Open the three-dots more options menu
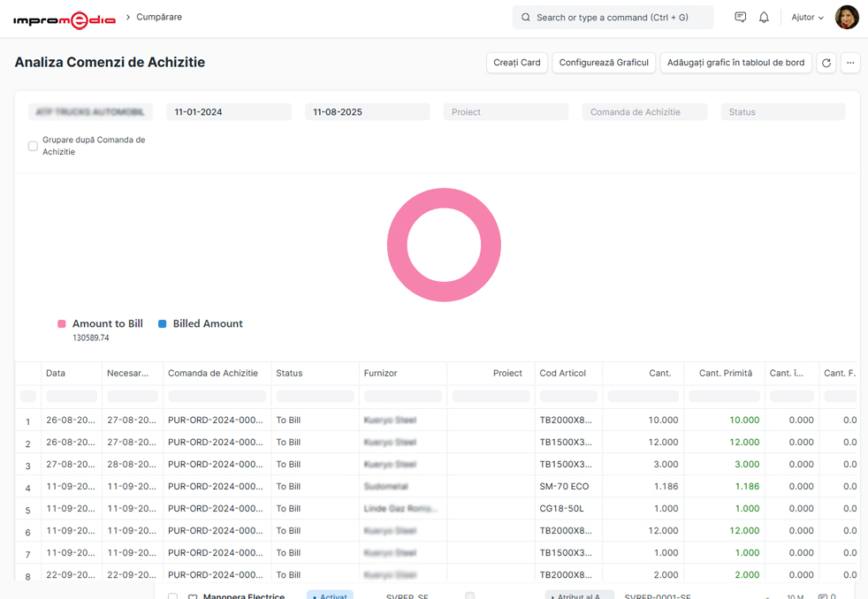868x599 pixels. pos(850,63)
